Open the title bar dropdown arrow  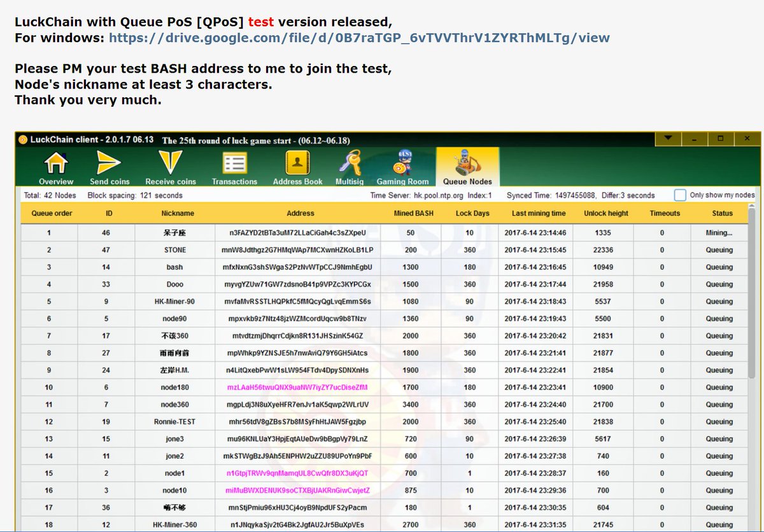(x=668, y=137)
